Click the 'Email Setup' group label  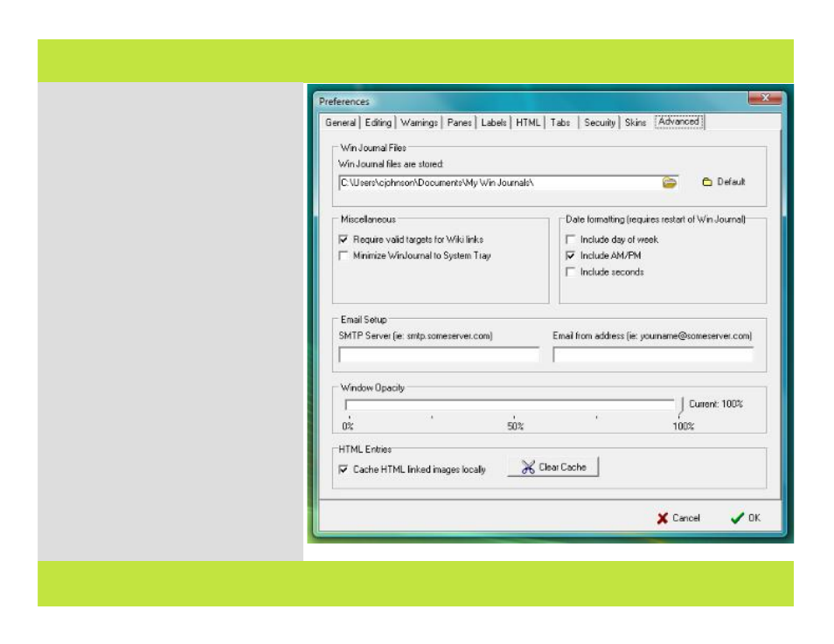pyautogui.click(x=364, y=320)
